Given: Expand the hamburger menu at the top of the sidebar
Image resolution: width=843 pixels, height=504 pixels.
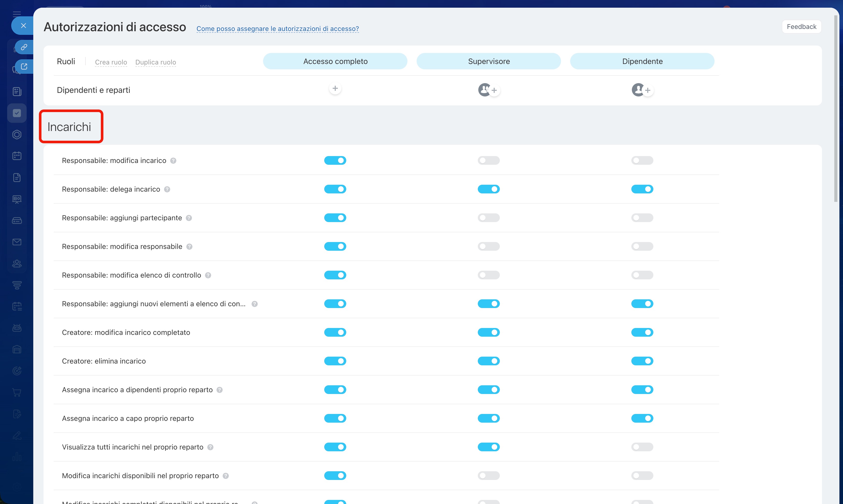Looking at the screenshot, I should click(17, 14).
